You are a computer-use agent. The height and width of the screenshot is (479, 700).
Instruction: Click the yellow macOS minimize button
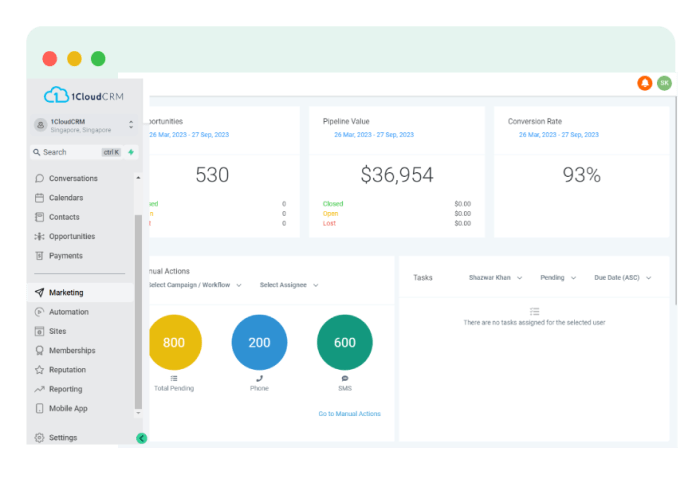pyautogui.click(x=74, y=58)
